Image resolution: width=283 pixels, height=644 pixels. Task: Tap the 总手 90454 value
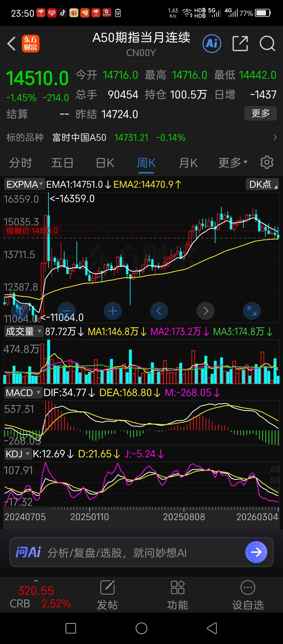point(123,95)
